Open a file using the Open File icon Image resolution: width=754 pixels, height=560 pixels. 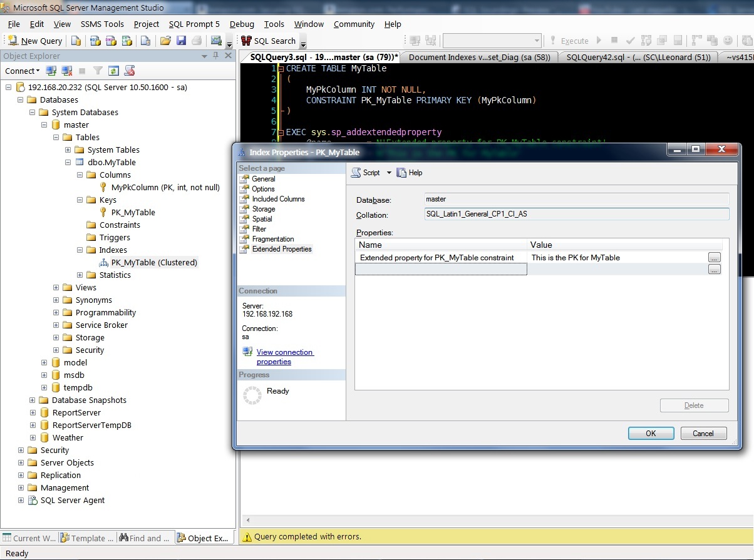[x=166, y=41]
